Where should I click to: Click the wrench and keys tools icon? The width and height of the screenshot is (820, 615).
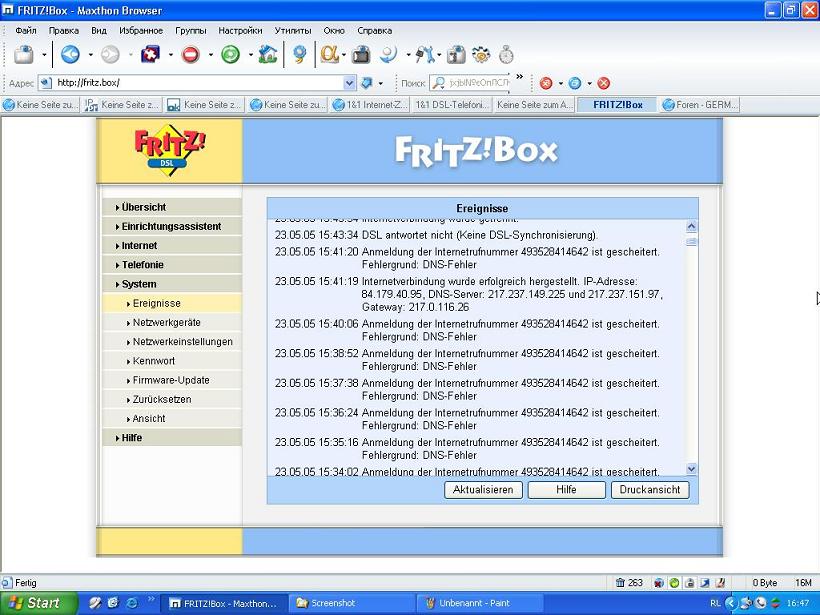tap(425, 54)
